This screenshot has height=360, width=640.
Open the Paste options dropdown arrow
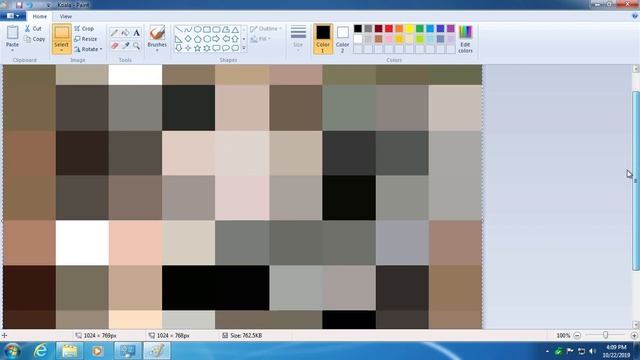point(12,51)
